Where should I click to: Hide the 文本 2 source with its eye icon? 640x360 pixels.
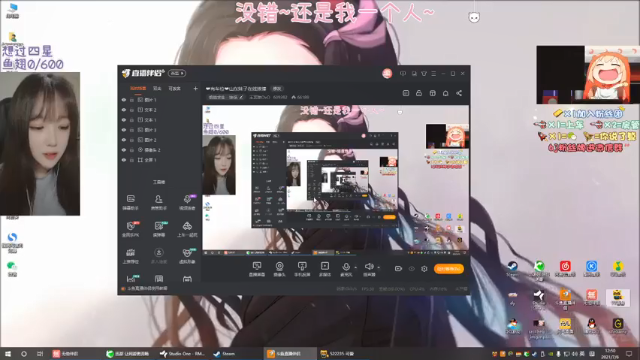[124, 110]
